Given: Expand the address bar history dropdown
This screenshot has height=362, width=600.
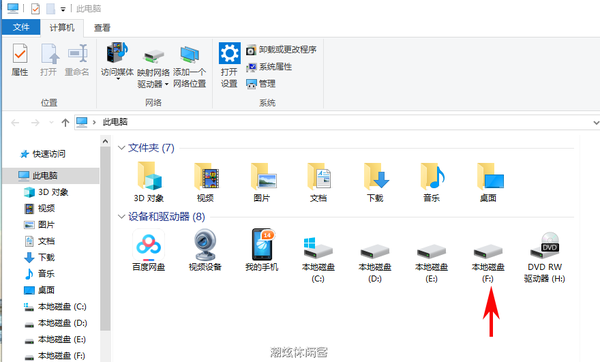Looking at the screenshot, I should click(x=596, y=122).
